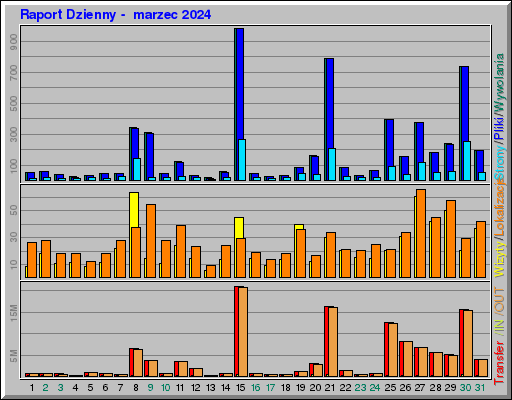Click the orange sites bar for day 27
The width and height of the screenshot is (512, 400).
(x=421, y=233)
